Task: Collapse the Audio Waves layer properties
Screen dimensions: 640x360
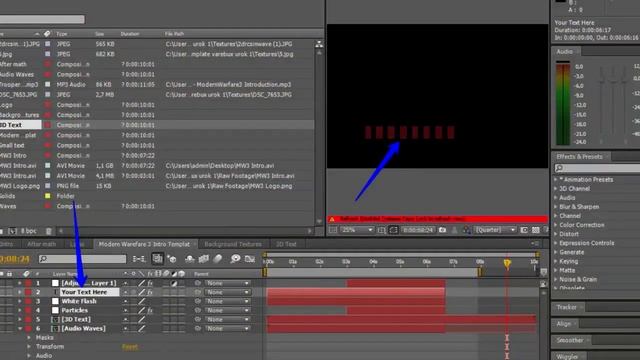Action: tap(20, 328)
